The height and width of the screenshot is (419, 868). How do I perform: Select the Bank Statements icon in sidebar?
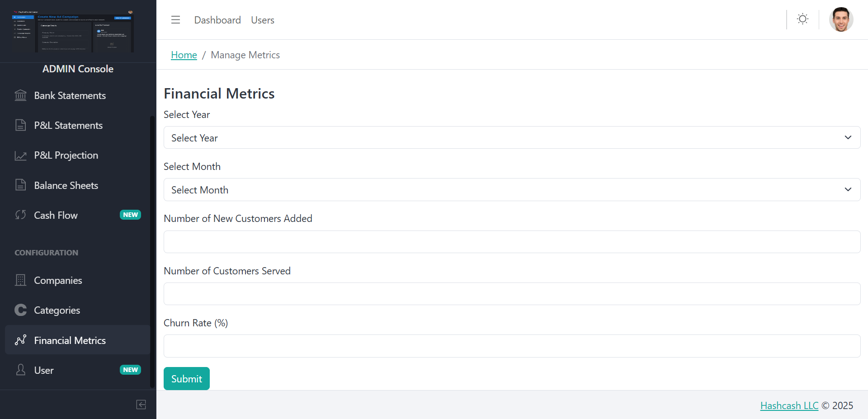[x=20, y=95]
